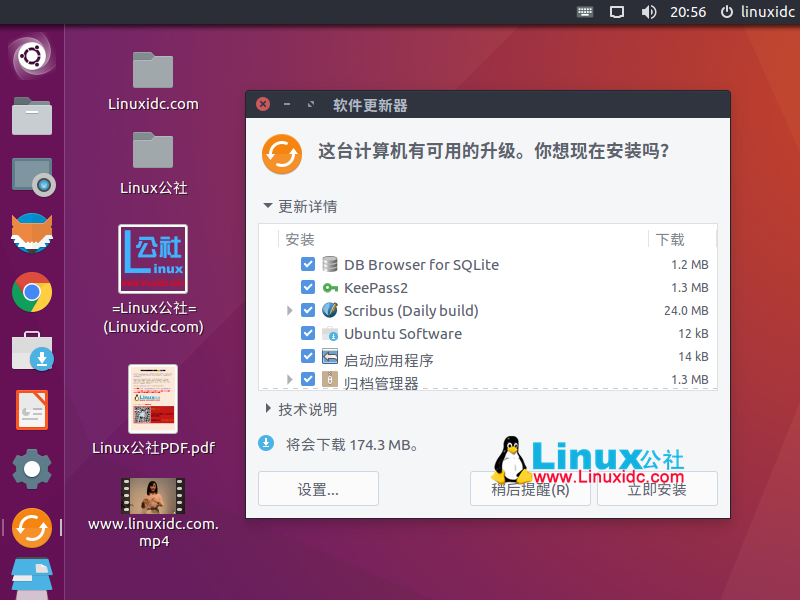This screenshot has width=800, height=600.
Task: Click the 12 kB size value
Action: pyautogui.click(x=693, y=333)
